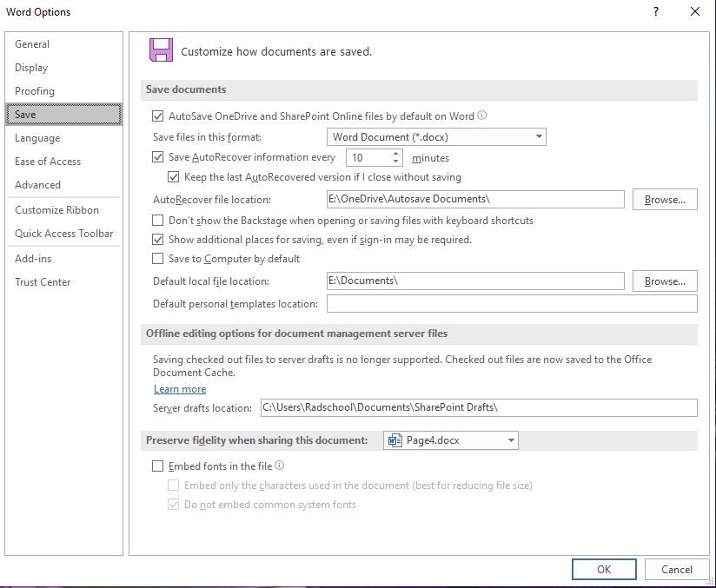Increase AutoRecover minutes with up arrow
716x588 pixels.
395,154
